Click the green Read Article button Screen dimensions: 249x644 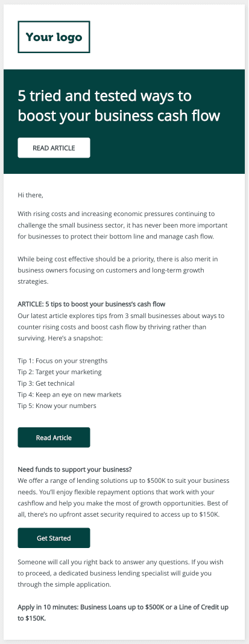point(54,438)
